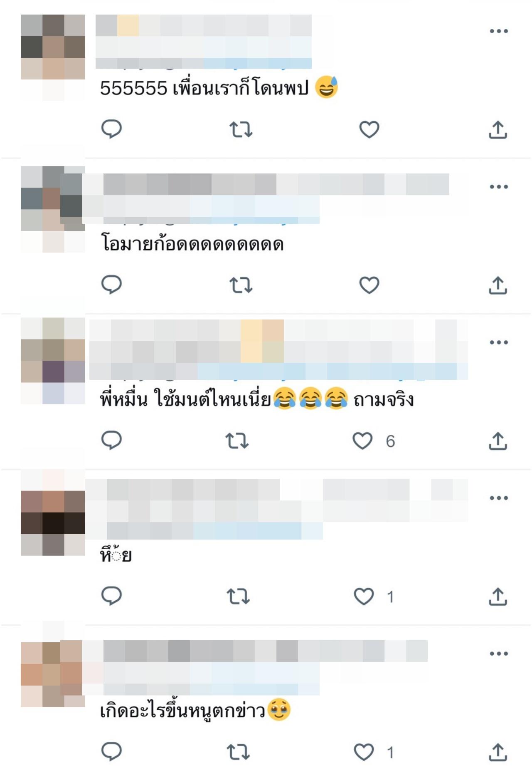
Task: Reply to the "555555" tweet
Action: point(111,129)
